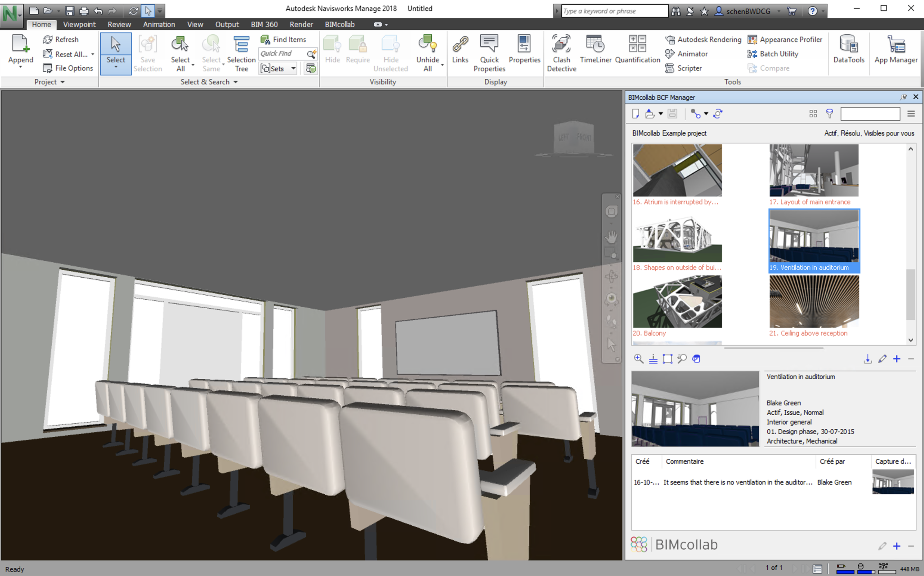Open File Options dialog
This screenshot has width=924, height=576.
tap(68, 68)
